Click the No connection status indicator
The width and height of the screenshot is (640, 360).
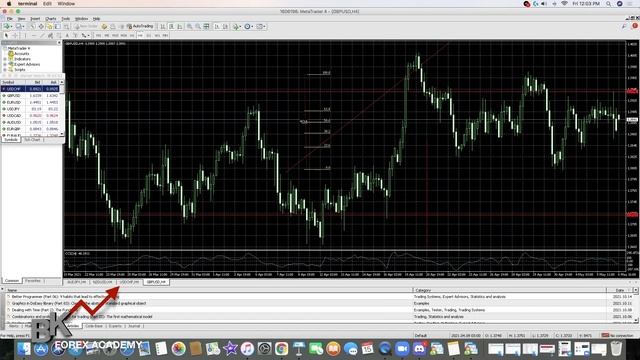click(x=617, y=336)
